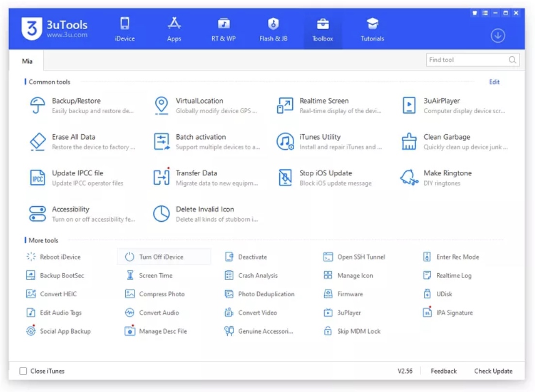Launch Open SSH Tunnel tool
The height and width of the screenshot is (392, 535).
pos(354,257)
